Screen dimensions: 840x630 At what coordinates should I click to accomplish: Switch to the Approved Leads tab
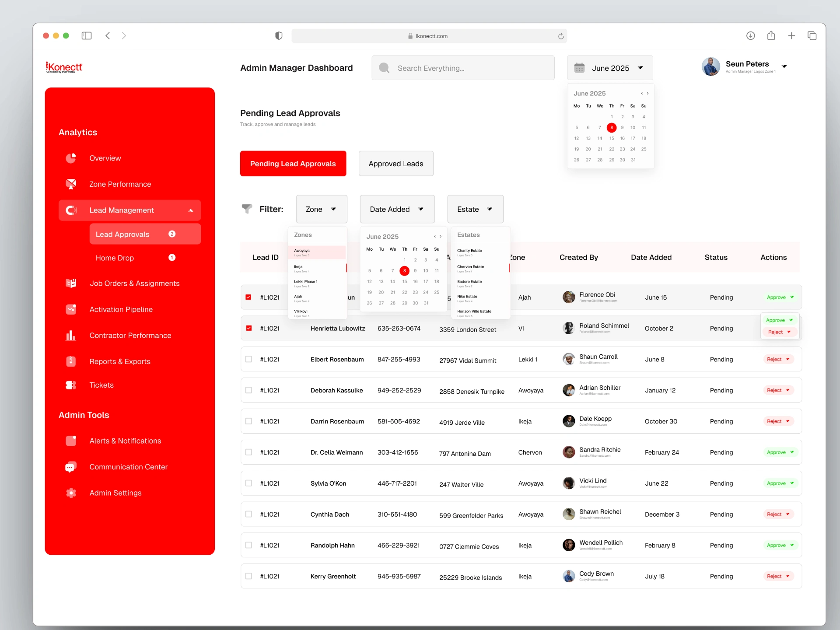396,164
